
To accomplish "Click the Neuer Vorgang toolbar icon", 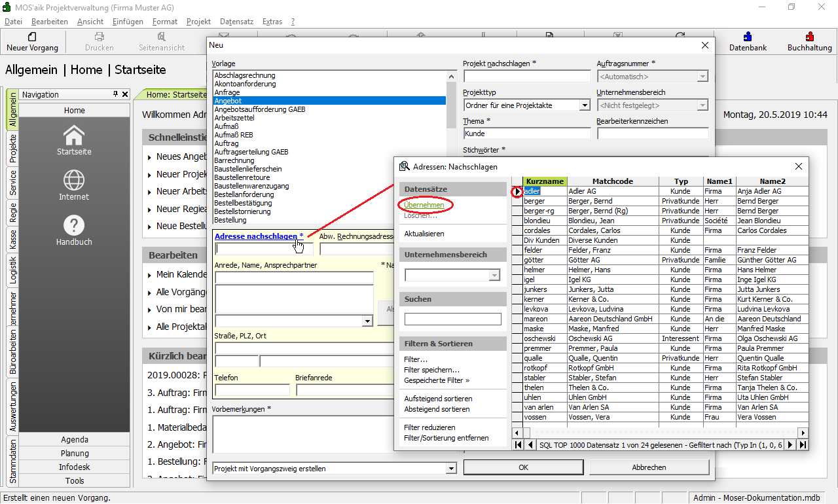I will [x=32, y=37].
